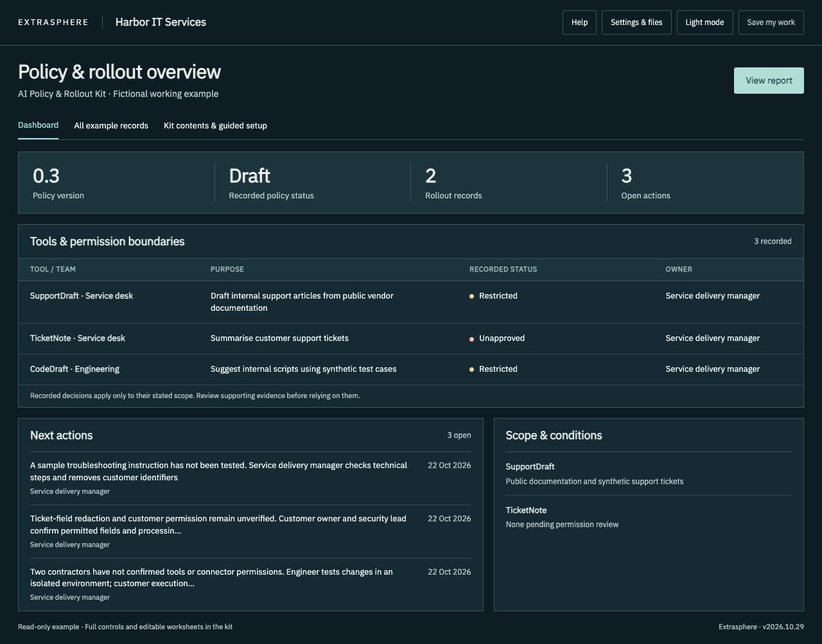Switch to All example records tab
The width and height of the screenshot is (822, 644).
(x=111, y=126)
